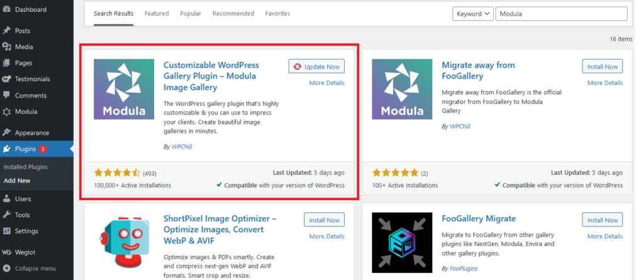Screen dimensions: 644x280
Task: Open Users via its person icon
Action: pos(6,199)
